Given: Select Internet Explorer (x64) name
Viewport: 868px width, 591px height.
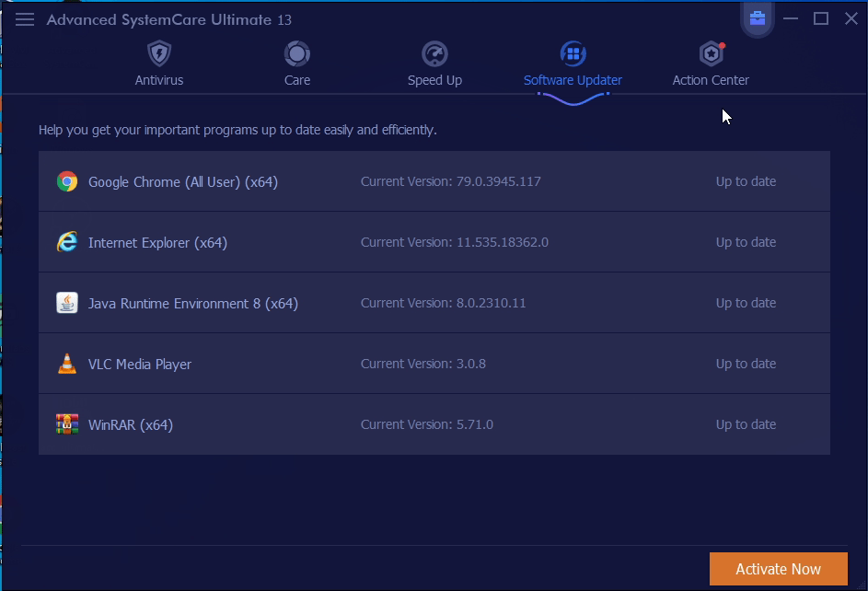Looking at the screenshot, I should 157,243.
